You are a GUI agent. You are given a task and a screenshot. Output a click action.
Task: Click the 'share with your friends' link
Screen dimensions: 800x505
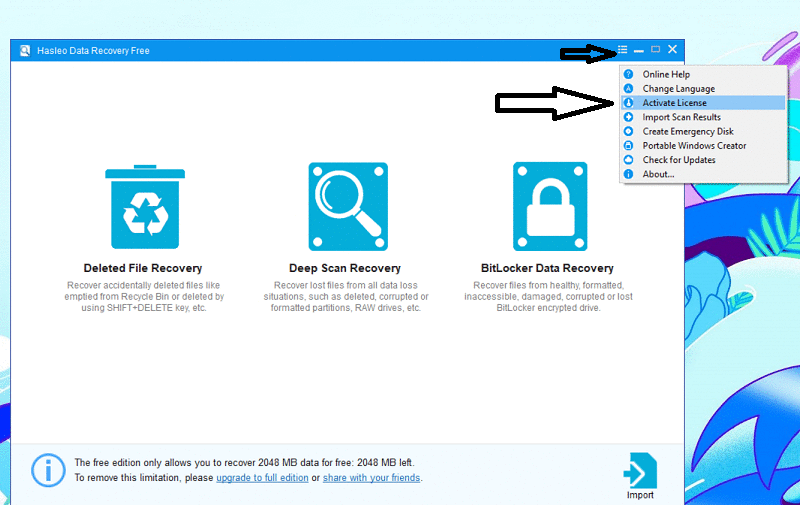[x=371, y=478]
